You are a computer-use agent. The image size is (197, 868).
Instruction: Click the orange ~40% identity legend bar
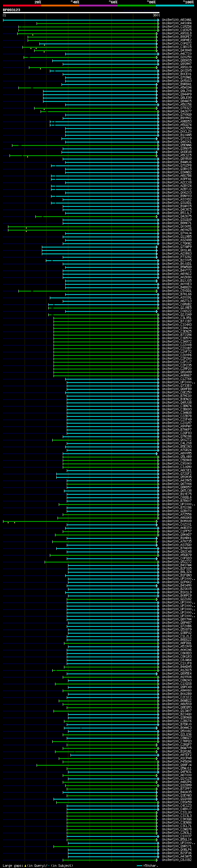(60, 6)
